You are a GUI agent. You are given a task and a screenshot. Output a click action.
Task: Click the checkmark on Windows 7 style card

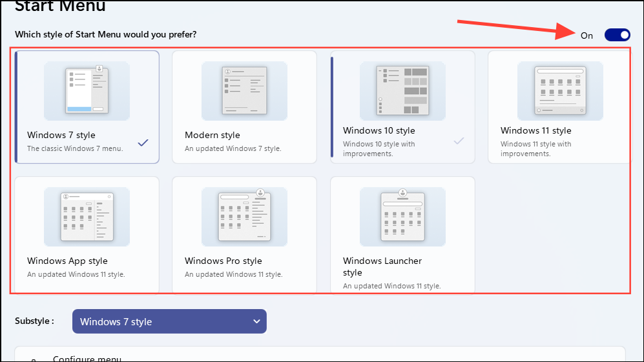click(143, 143)
